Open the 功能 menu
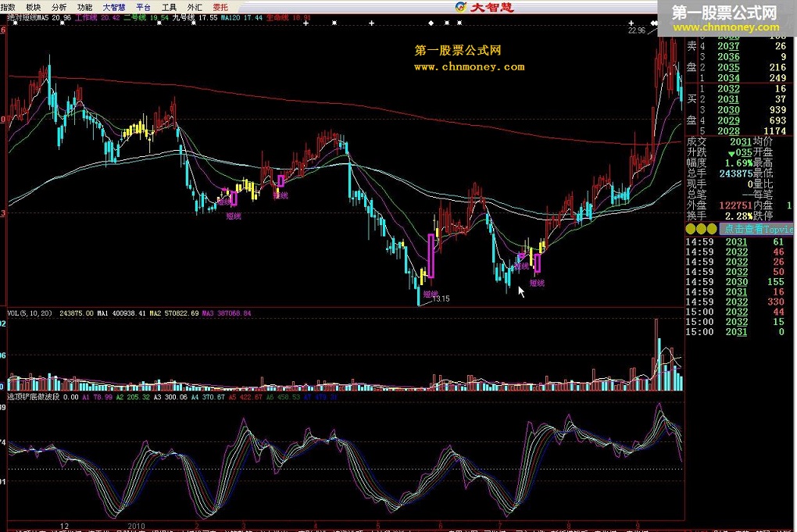 tap(85, 7)
